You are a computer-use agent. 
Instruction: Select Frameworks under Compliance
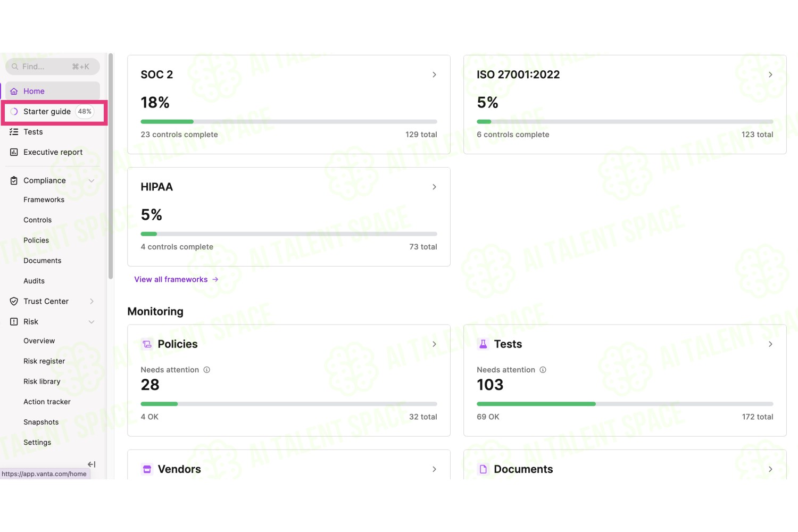[44, 200]
